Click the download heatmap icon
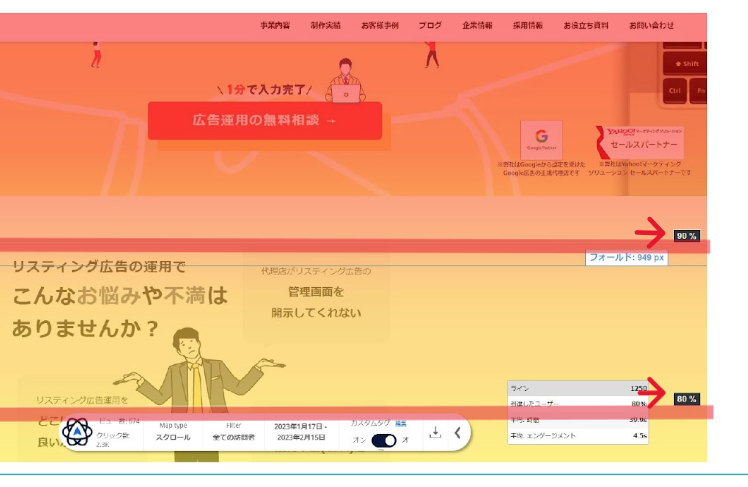The width and height of the screenshot is (748, 487). [x=435, y=433]
